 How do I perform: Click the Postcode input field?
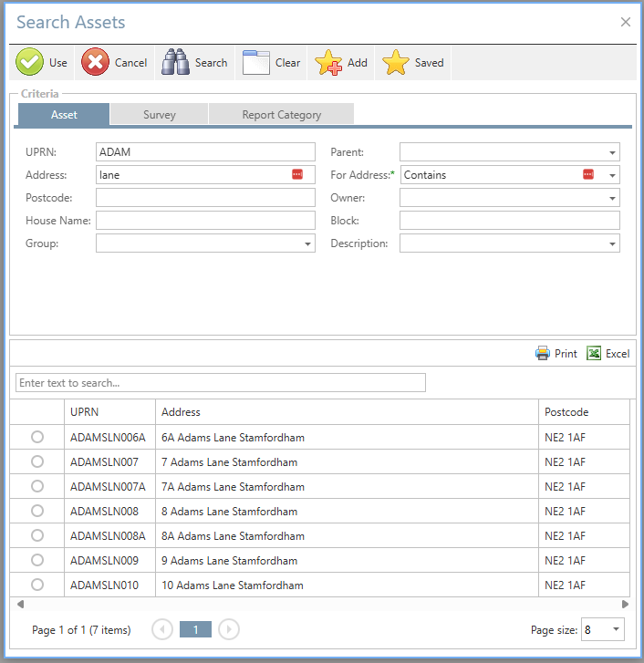pos(205,198)
